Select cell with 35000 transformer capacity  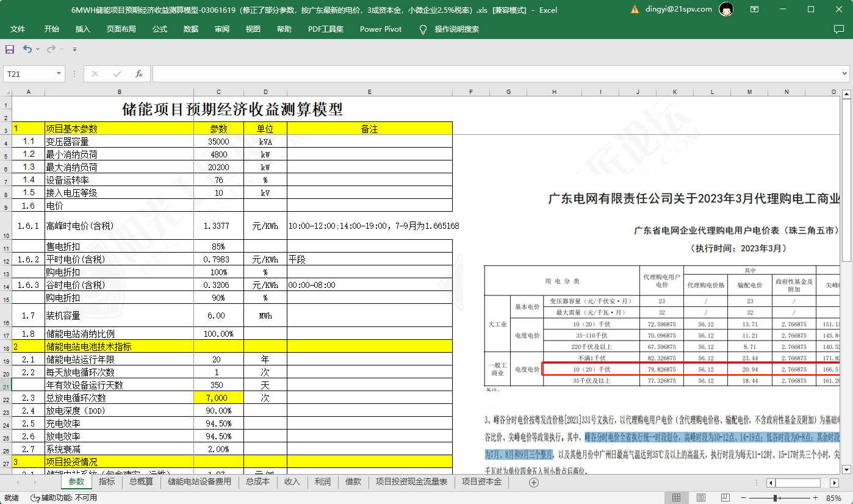(218, 141)
